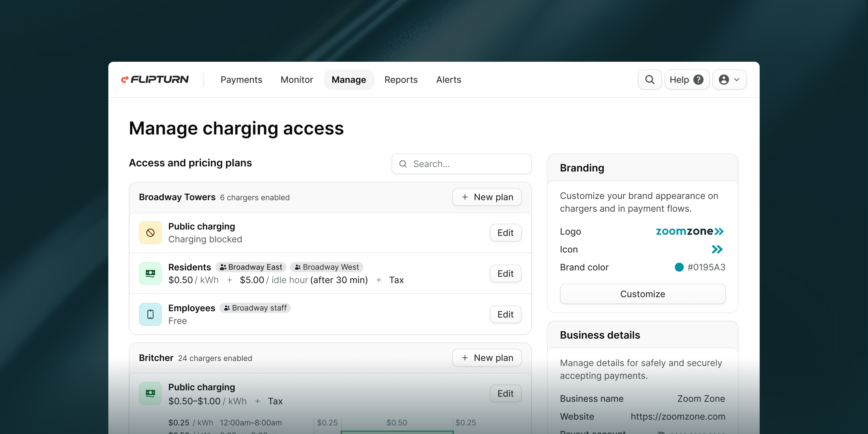Open the user account dropdown

click(729, 80)
